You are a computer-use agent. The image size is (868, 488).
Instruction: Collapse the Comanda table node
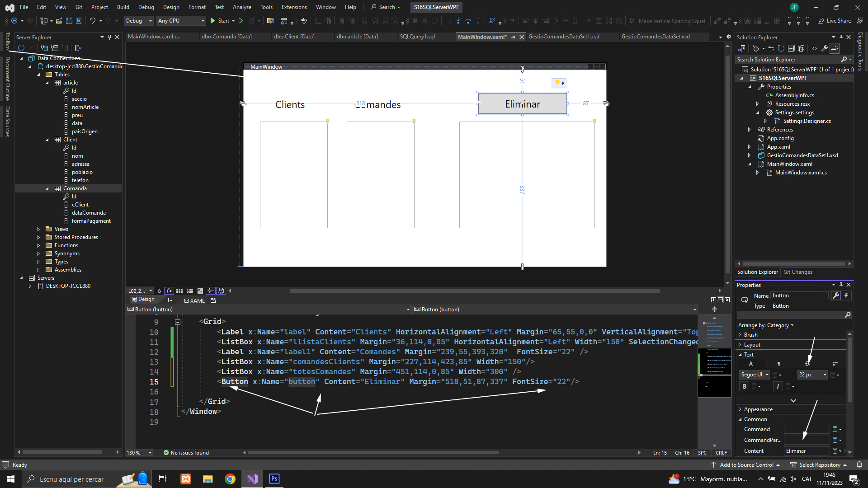(47, 188)
